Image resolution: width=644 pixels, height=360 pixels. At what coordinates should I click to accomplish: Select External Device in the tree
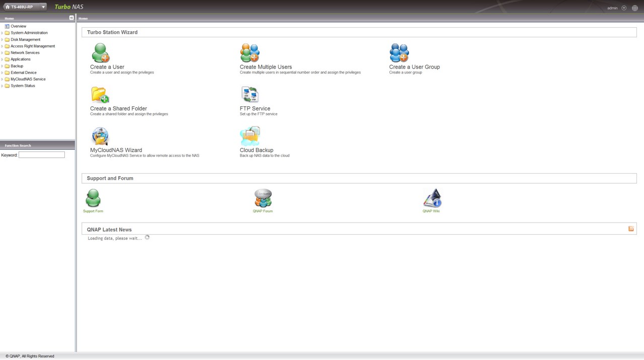coord(24,73)
